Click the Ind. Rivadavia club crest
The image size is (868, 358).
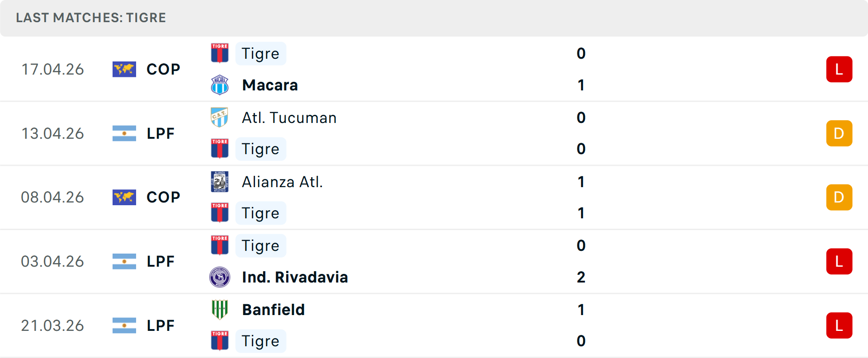[220, 277]
